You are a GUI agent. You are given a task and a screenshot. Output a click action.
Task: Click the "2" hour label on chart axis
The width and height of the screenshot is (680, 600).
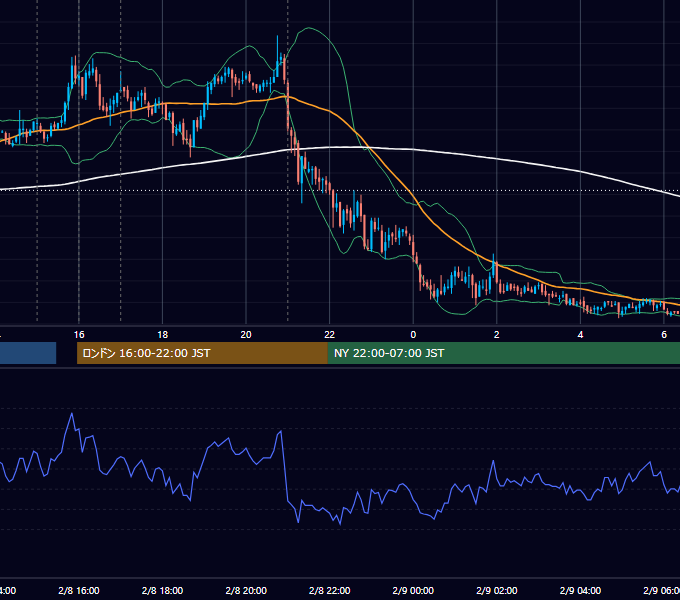pyautogui.click(x=497, y=335)
